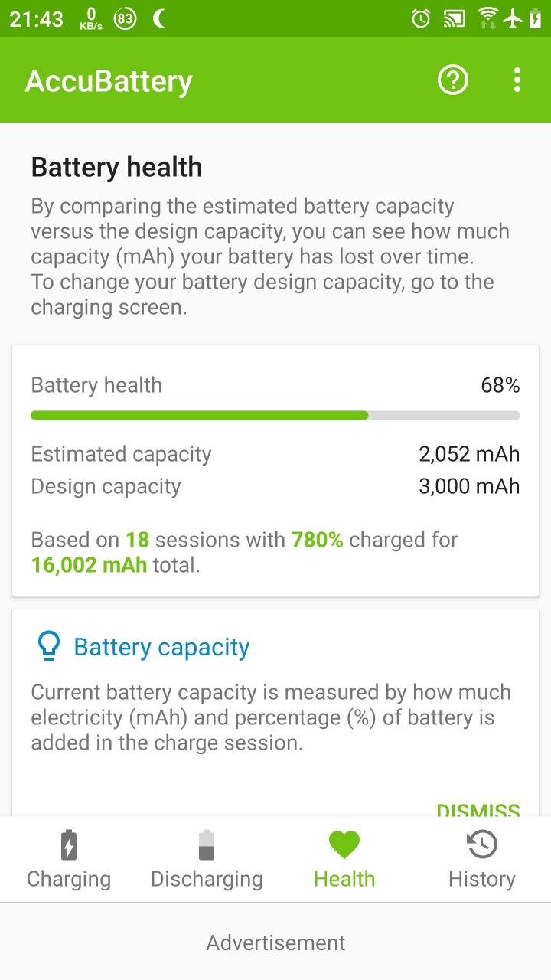Tap the alarm clock status bar icon
Image resolution: width=551 pixels, height=980 pixels.
click(x=421, y=18)
